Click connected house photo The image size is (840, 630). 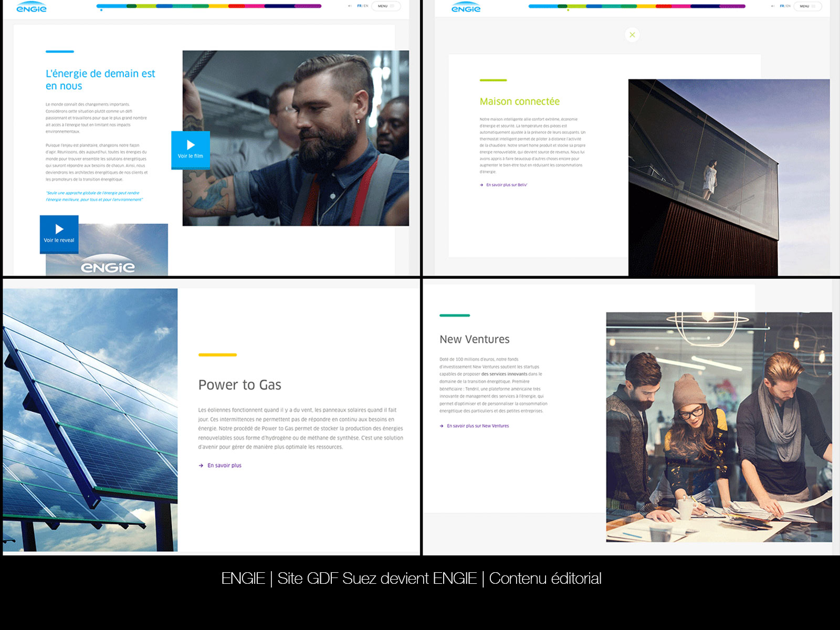[729, 177]
